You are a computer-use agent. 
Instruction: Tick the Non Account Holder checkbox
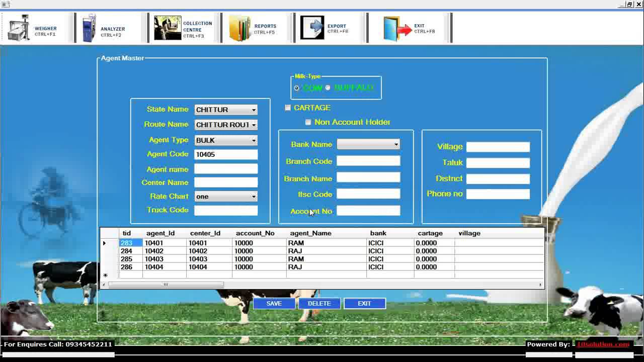pyautogui.click(x=308, y=122)
